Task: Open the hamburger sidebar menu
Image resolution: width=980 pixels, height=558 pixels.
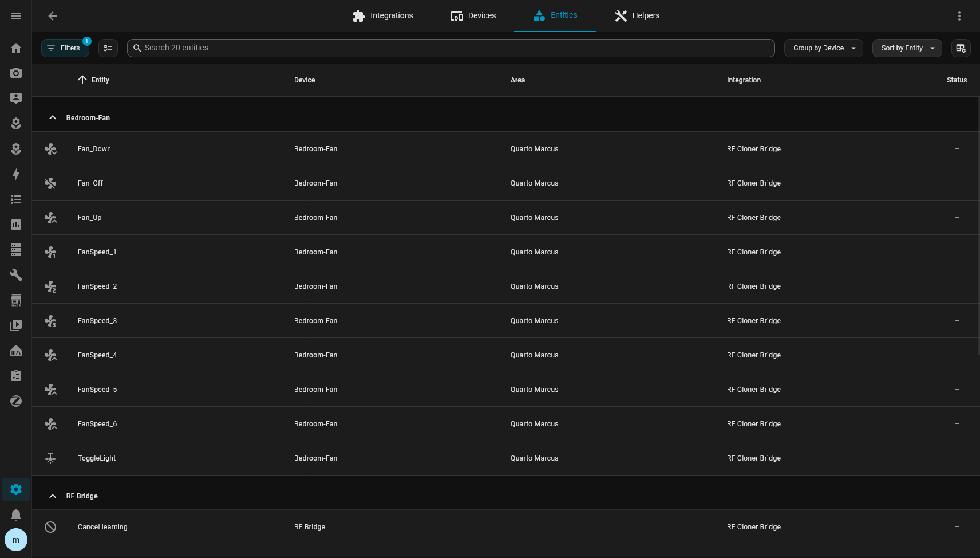Action: point(16,16)
